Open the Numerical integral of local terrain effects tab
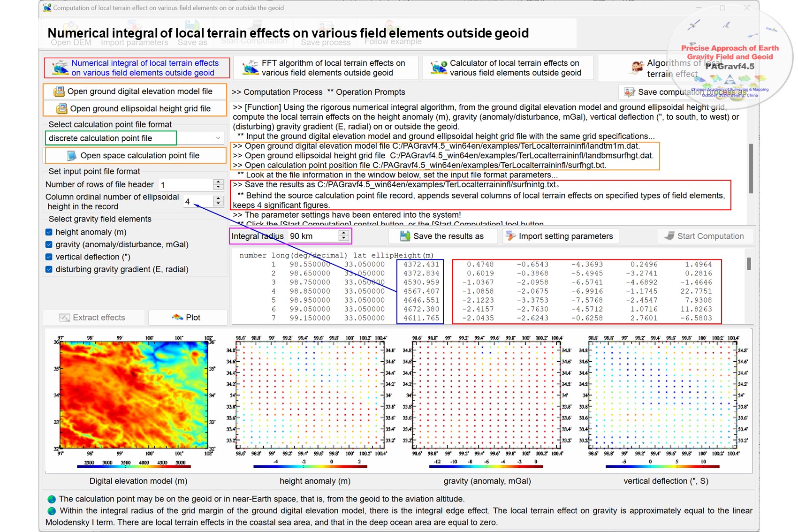The width and height of the screenshot is (798, 532). point(137,68)
